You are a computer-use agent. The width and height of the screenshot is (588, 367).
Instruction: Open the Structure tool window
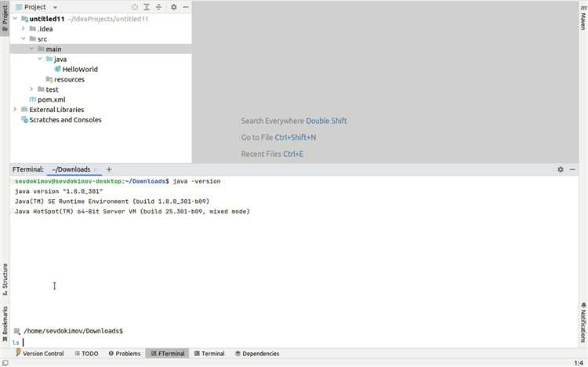(5, 279)
